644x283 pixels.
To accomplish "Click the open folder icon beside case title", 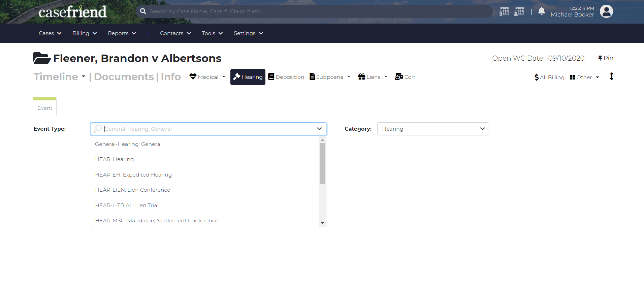I will 42,58.
